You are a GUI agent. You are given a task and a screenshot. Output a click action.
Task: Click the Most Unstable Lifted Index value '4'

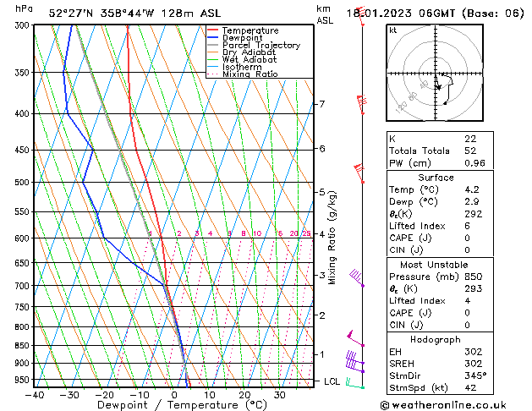point(468,301)
